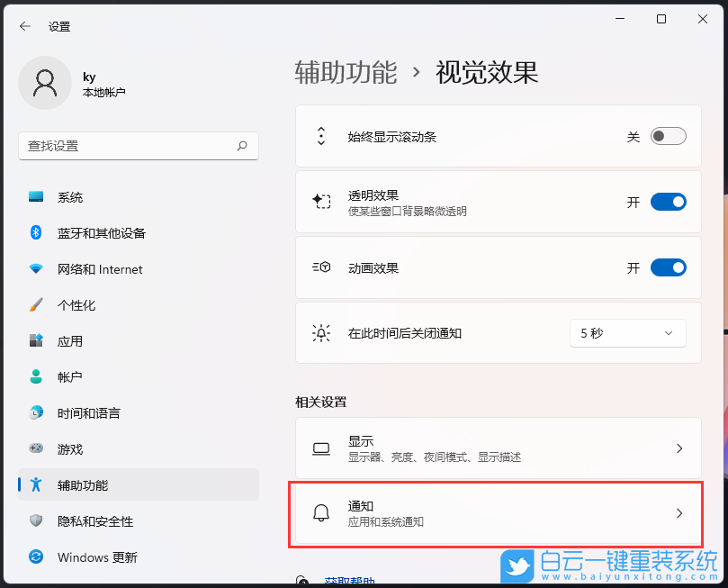The width and height of the screenshot is (728, 588).
Task: Click the 辅助功能 accessibility person icon
Action: coord(36,485)
